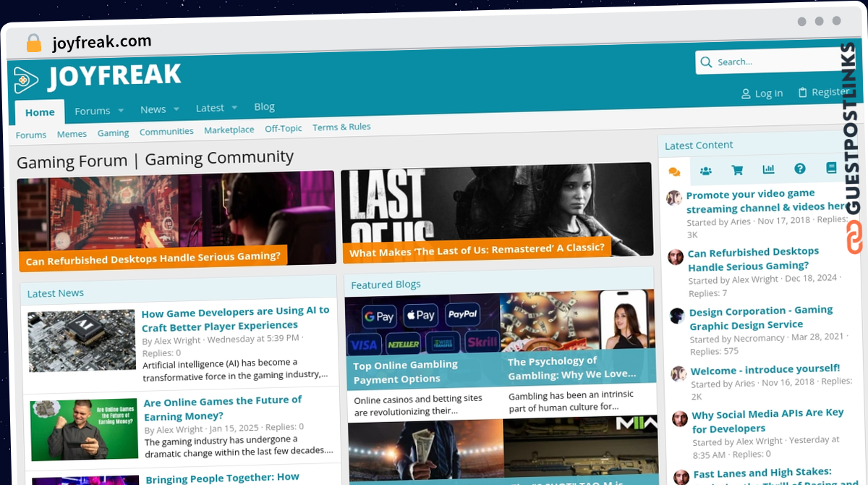Click the Register link
The image size is (868, 485).
[x=823, y=92]
